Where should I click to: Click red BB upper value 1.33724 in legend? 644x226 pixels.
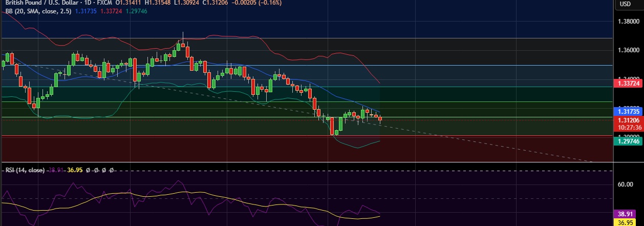(x=112, y=11)
